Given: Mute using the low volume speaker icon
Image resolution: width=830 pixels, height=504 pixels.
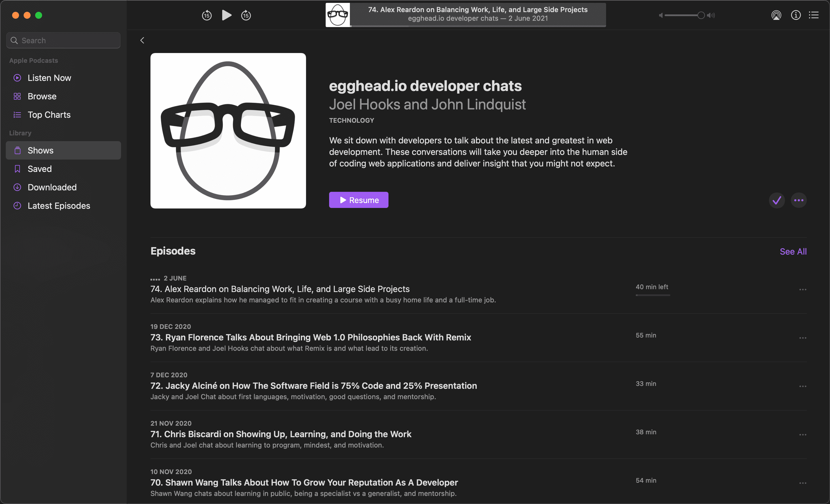Looking at the screenshot, I should [x=661, y=15].
